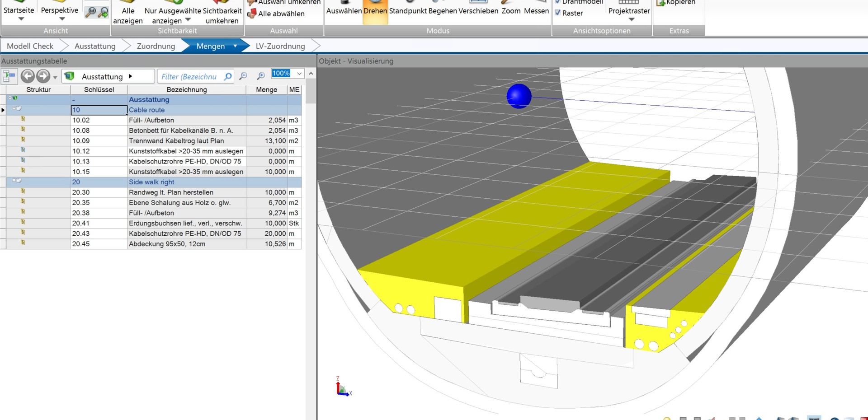
Task: Collapse the Cable route group
Action: click(x=14, y=108)
